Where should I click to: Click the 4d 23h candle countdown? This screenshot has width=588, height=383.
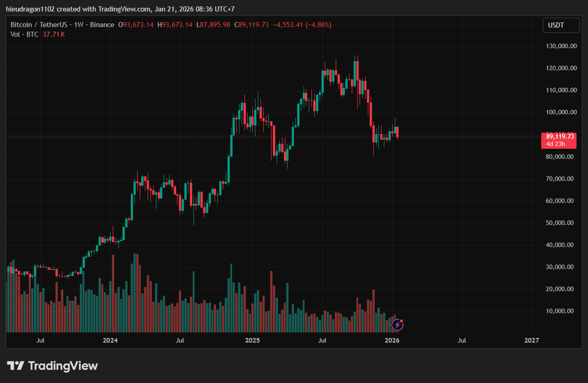555,144
